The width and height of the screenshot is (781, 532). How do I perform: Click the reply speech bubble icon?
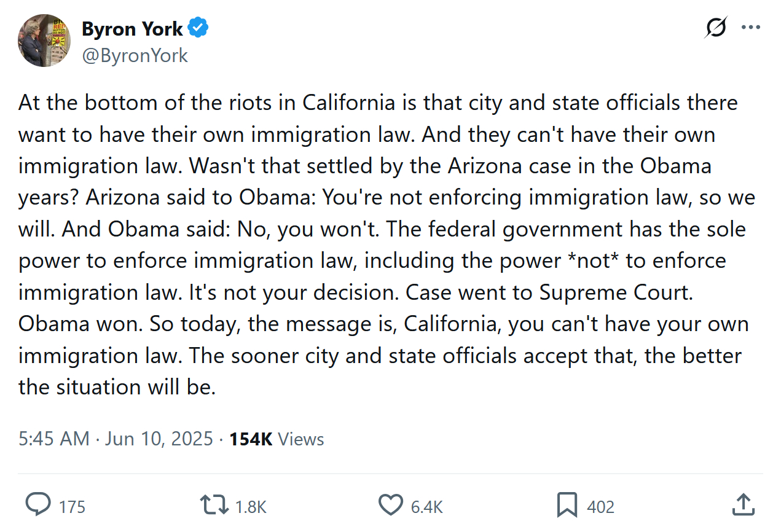point(38,506)
